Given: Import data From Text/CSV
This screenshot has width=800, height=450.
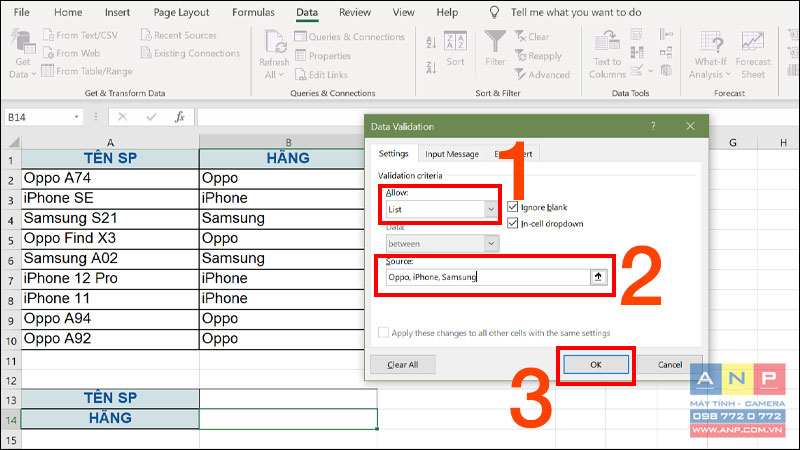Looking at the screenshot, I should 81,35.
